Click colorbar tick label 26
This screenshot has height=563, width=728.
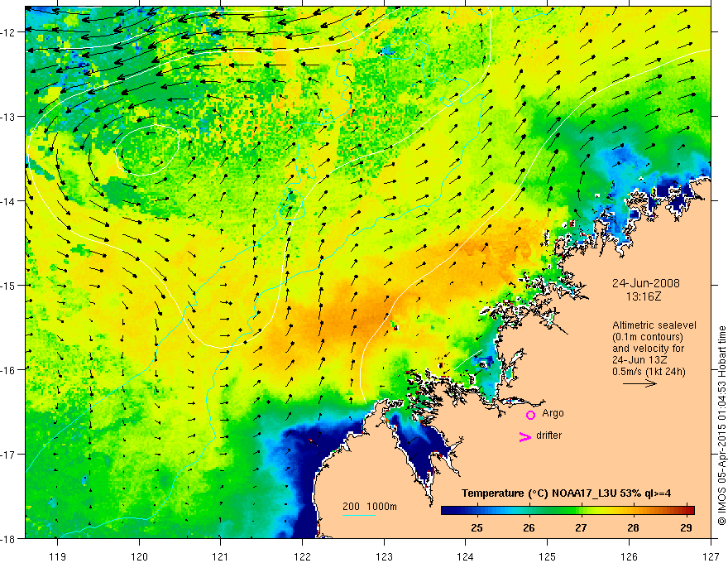(x=529, y=527)
